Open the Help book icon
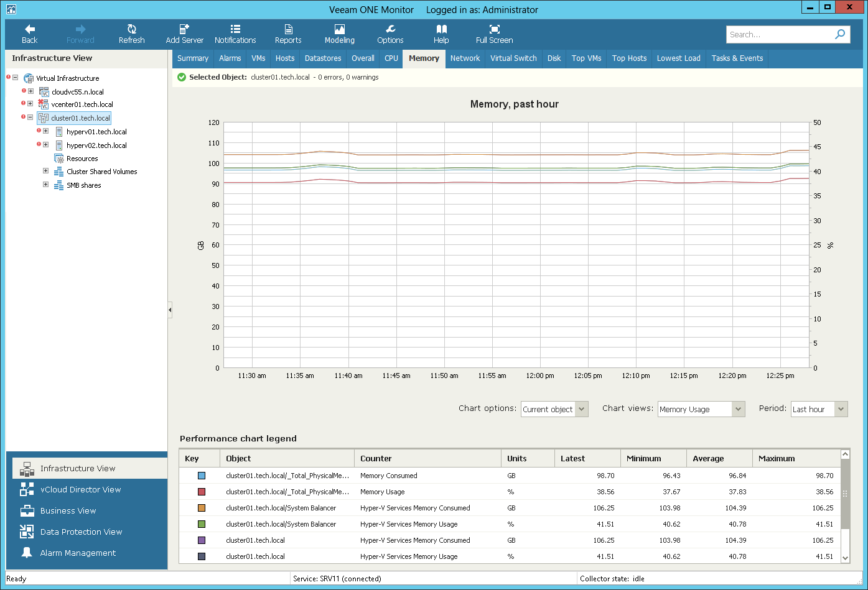 441,29
